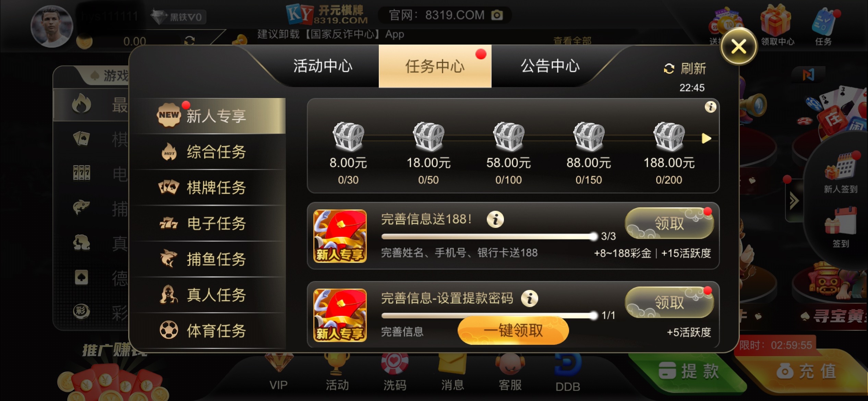Screen dimensions: 868x401
Task: Show next chests with yellow arrow
Action: pyautogui.click(x=706, y=138)
